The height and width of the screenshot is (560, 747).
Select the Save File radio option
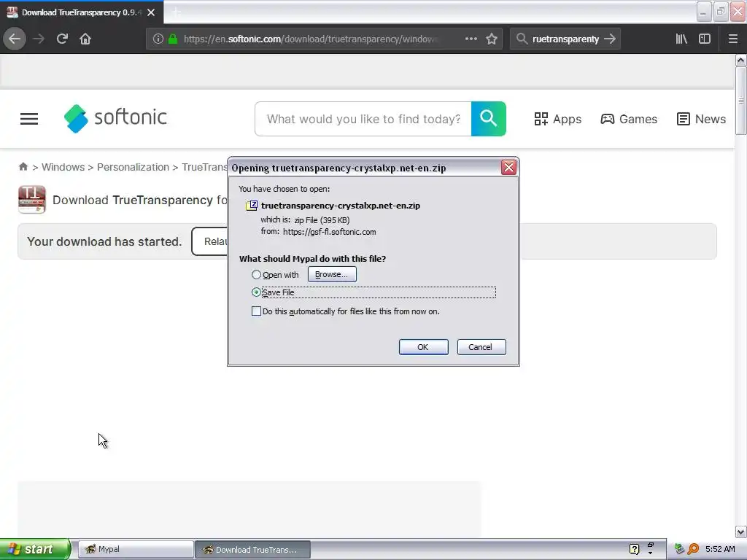256,292
